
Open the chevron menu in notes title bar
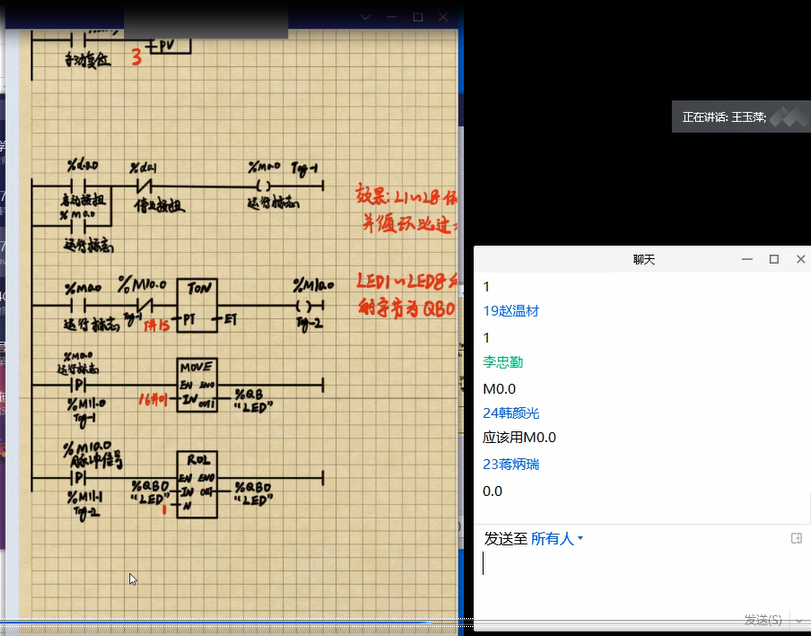coord(365,17)
